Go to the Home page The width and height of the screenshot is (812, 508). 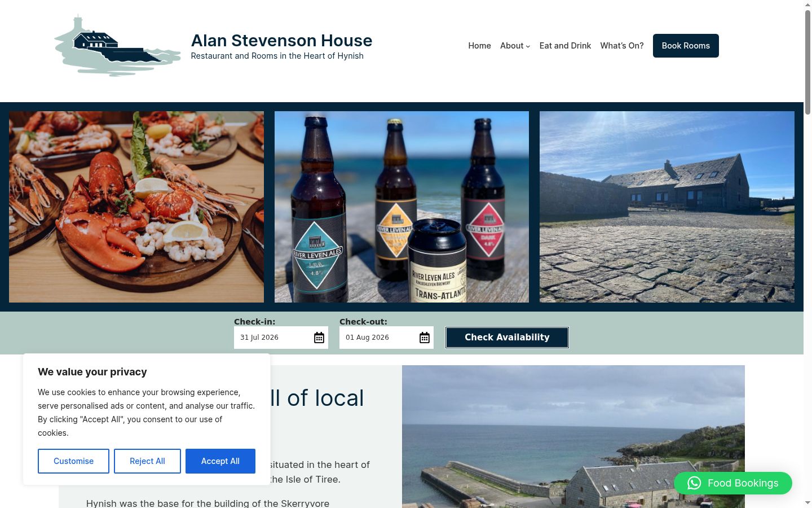(479, 46)
